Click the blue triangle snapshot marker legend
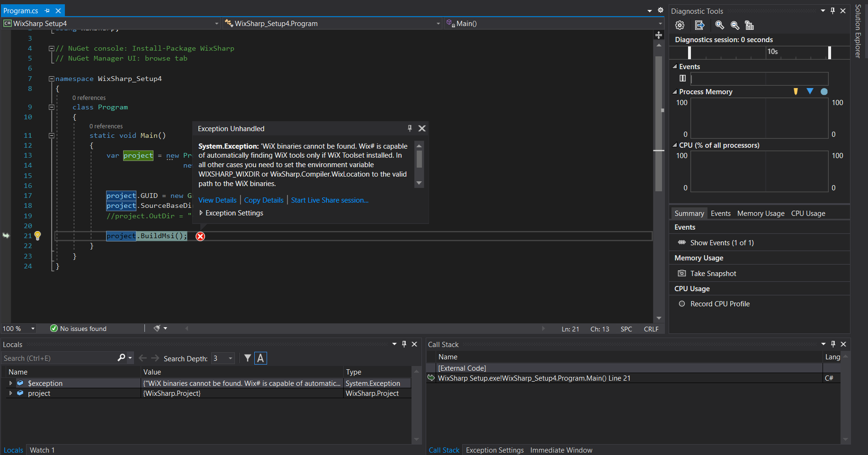 tap(810, 91)
